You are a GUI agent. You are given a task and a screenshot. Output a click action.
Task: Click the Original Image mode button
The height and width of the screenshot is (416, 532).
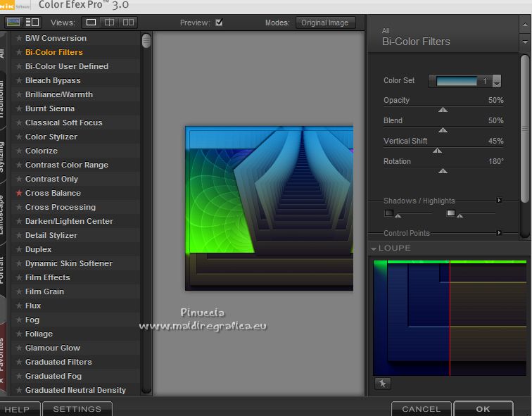(x=324, y=23)
